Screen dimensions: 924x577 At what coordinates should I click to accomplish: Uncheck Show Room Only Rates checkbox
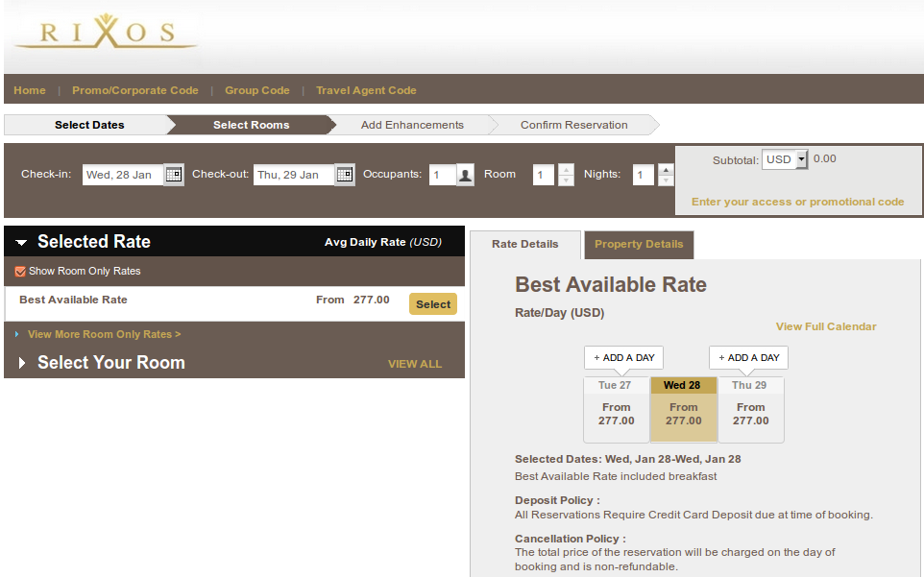(x=21, y=272)
